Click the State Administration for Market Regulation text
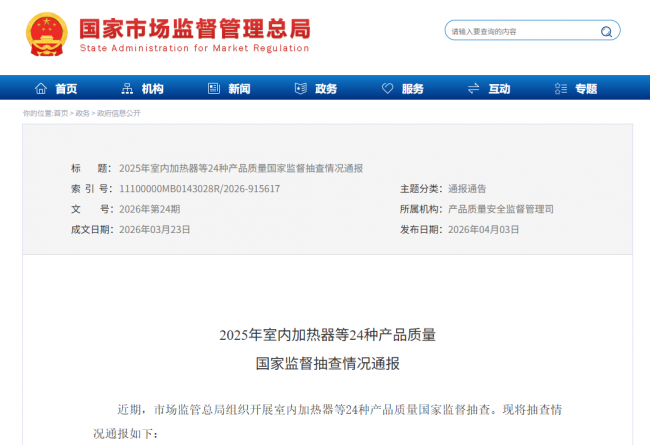650x445 pixels. [x=194, y=48]
